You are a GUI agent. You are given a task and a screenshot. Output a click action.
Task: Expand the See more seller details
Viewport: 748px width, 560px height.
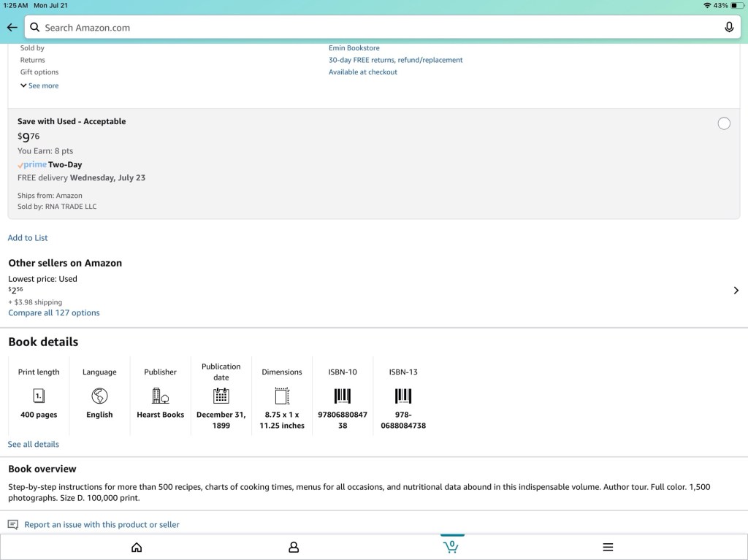[40, 86]
